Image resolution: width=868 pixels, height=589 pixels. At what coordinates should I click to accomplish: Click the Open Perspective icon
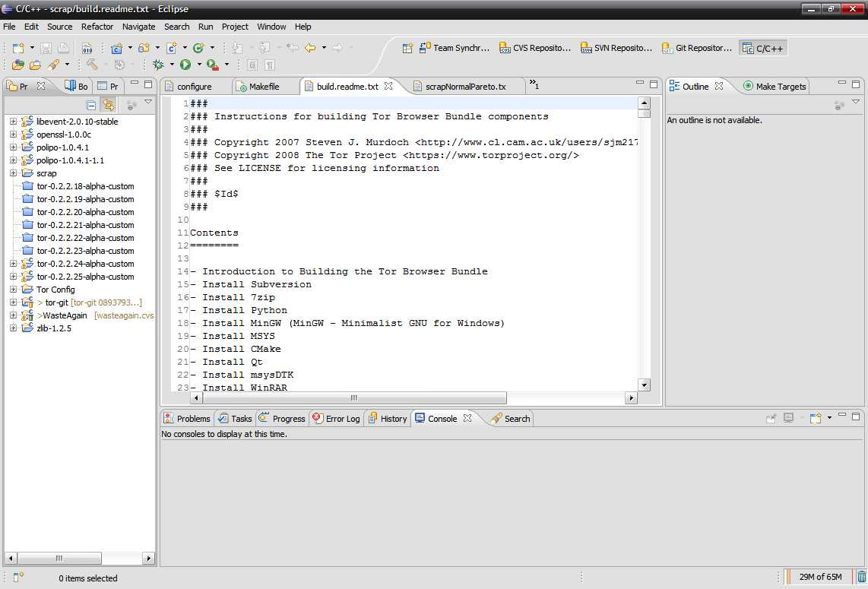(x=407, y=48)
